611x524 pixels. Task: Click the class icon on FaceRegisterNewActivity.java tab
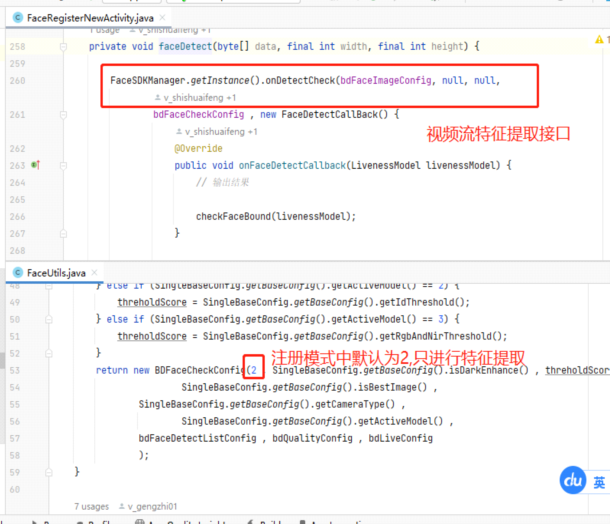pos(18,18)
